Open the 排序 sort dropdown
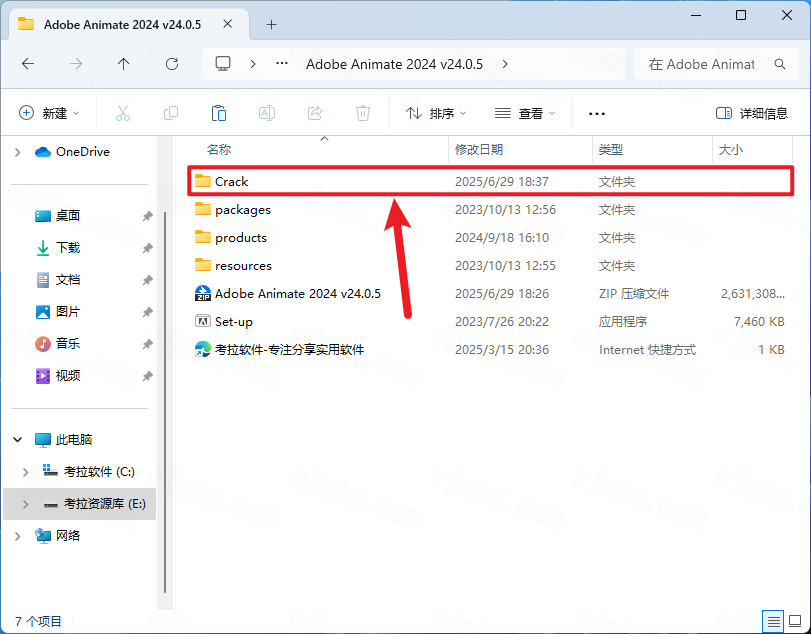The height and width of the screenshot is (634, 811). click(436, 114)
